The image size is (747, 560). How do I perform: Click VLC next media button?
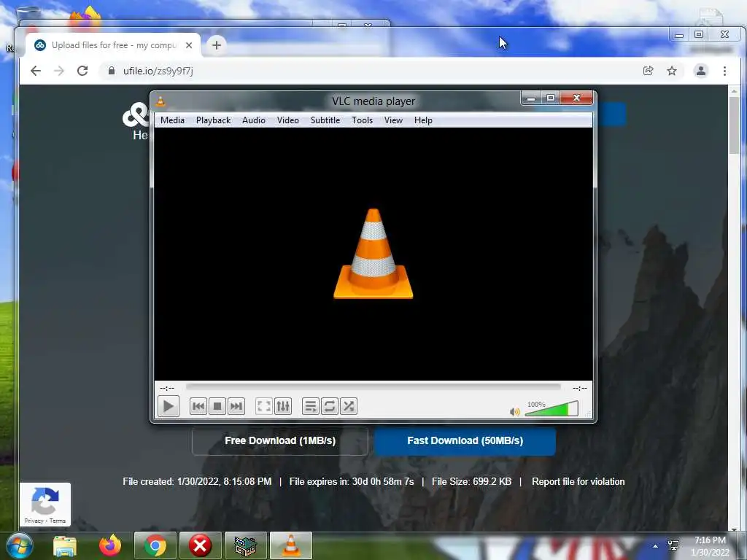pyautogui.click(x=236, y=406)
